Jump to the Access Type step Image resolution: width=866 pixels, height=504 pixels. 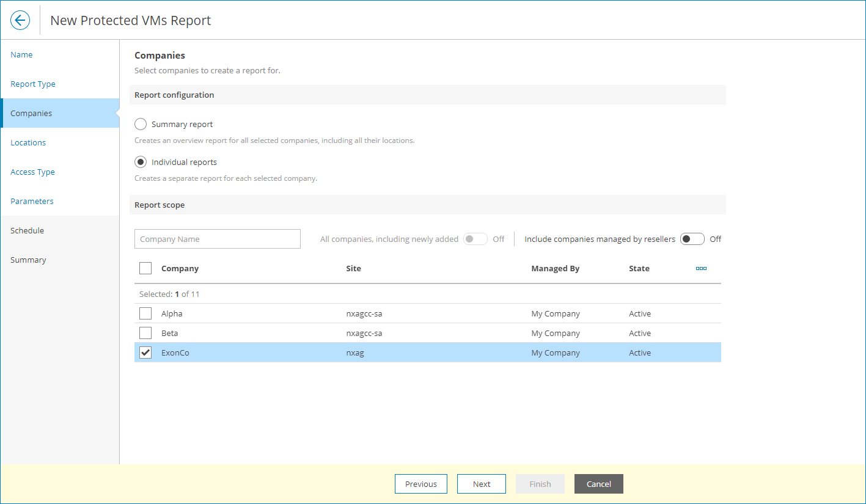coord(32,172)
